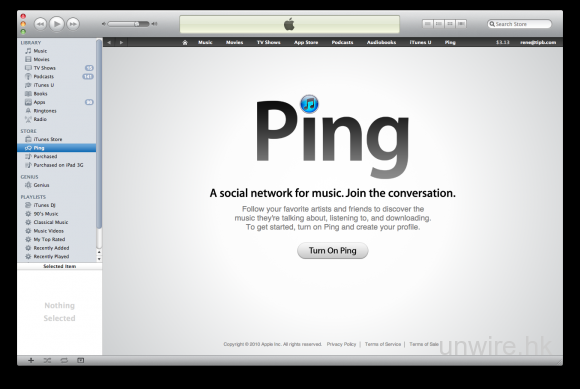The image size is (580, 389).
Task: Click the high volume speaker icon
Action: 154,24
